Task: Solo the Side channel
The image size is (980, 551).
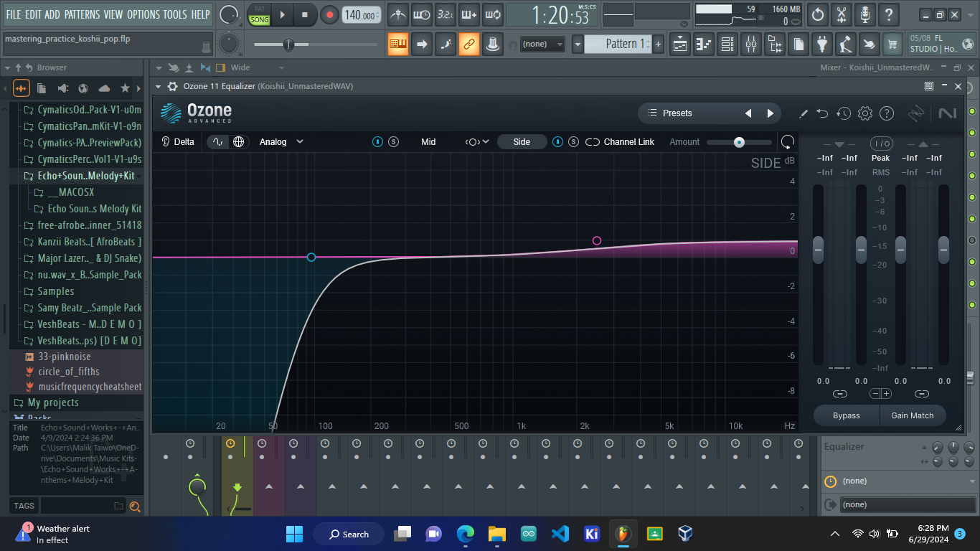Action: click(573, 142)
